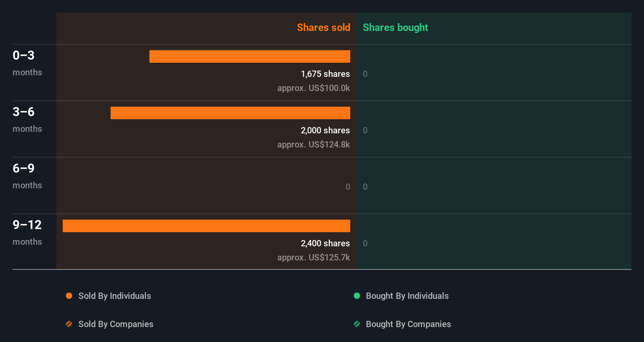Viewport: 644px width, 342px height.
Task: Click the 3–6 months row label
Action: pyautogui.click(x=27, y=120)
